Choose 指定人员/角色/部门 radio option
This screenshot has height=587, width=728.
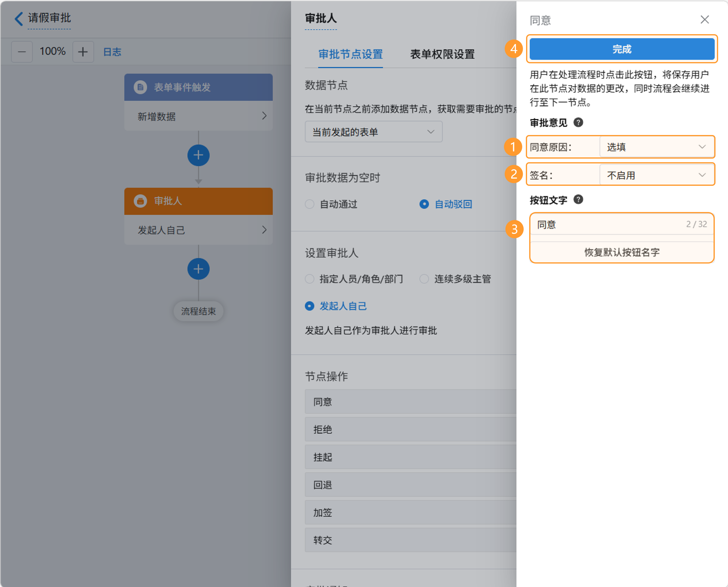pyautogui.click(x=309, y=279)
